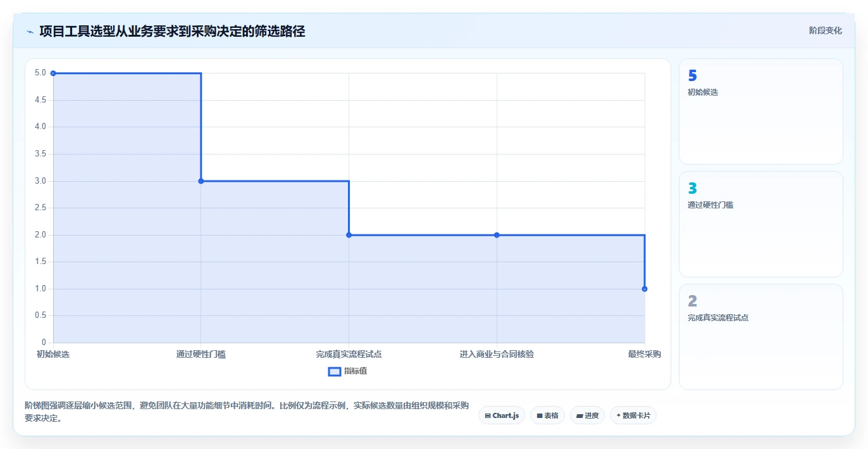Select the 进度 tag chip
Viewport: 868px width, 449px height.
[x=587, y=415]
